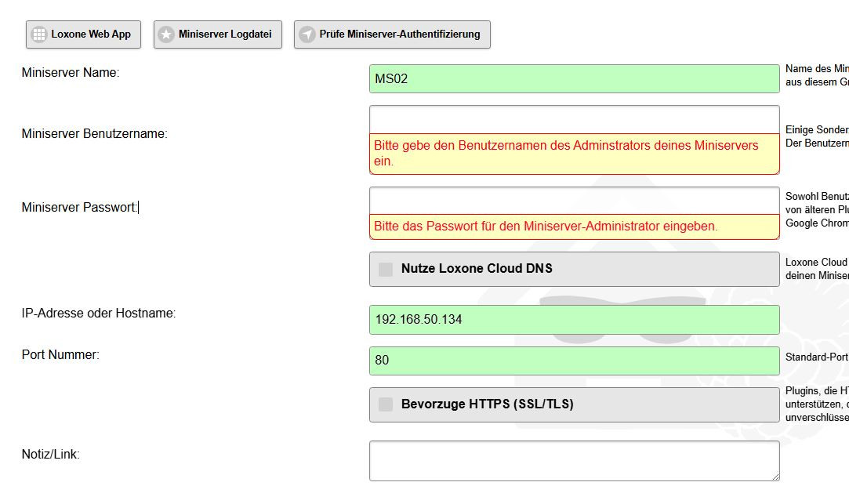Click the 'Miniserver Name:' label
The image size is (849, 504).
coord(71,73)
